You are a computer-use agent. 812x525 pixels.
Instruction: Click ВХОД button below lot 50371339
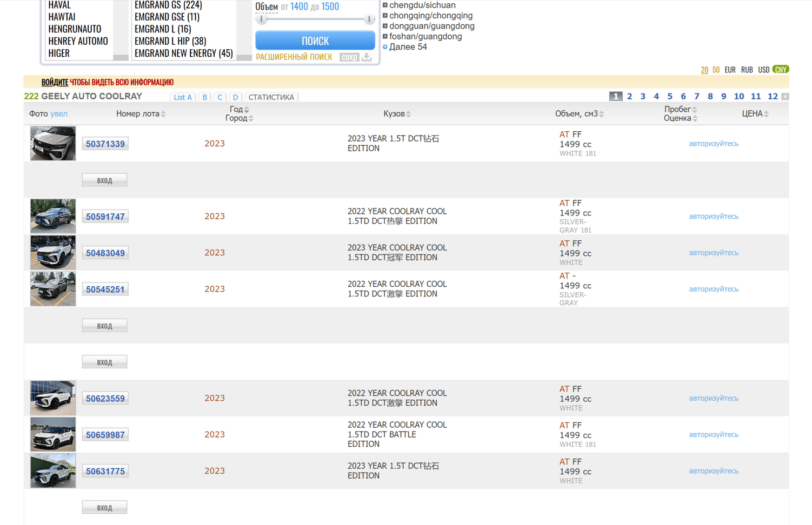click(105, 180)
